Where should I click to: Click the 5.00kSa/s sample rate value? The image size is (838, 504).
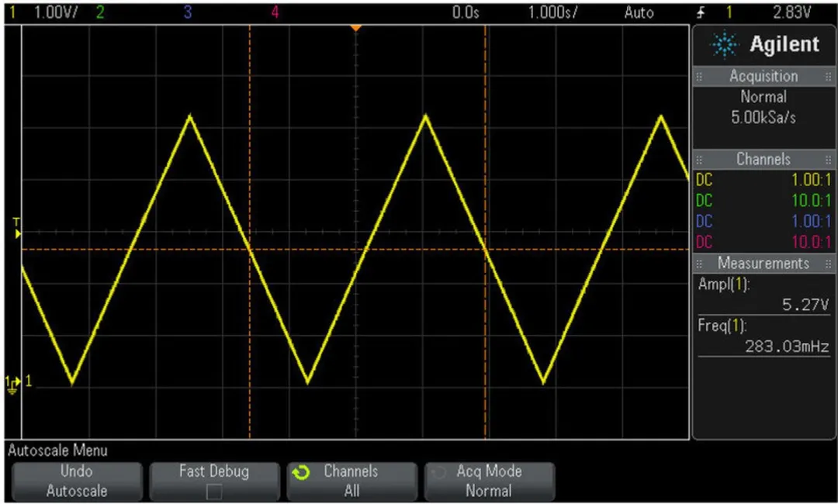click(764, 117)
